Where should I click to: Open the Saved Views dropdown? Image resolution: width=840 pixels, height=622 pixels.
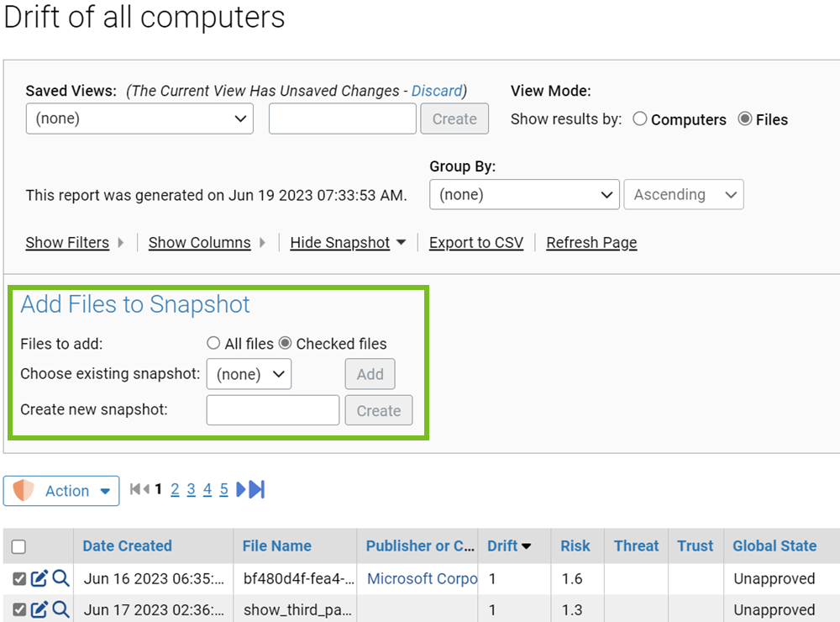coord(139,119)
